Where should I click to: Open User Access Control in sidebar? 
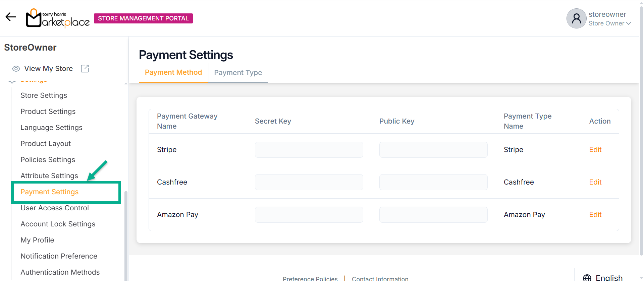[55, 208]
